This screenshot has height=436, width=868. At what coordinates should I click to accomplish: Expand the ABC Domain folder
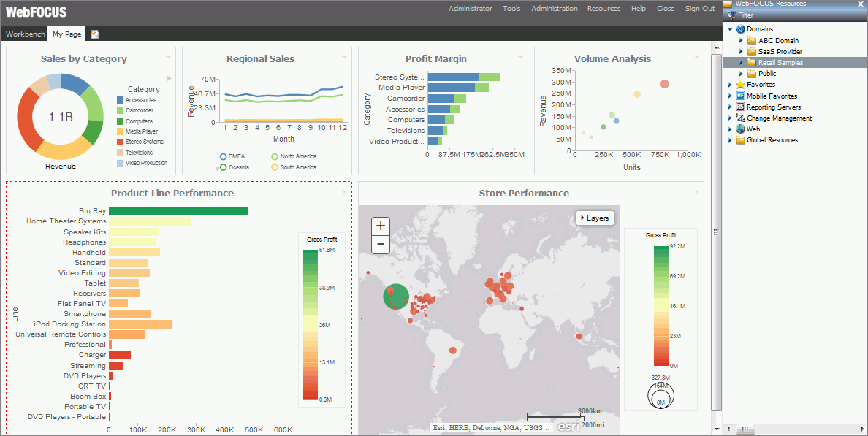[x=741, y=41]
